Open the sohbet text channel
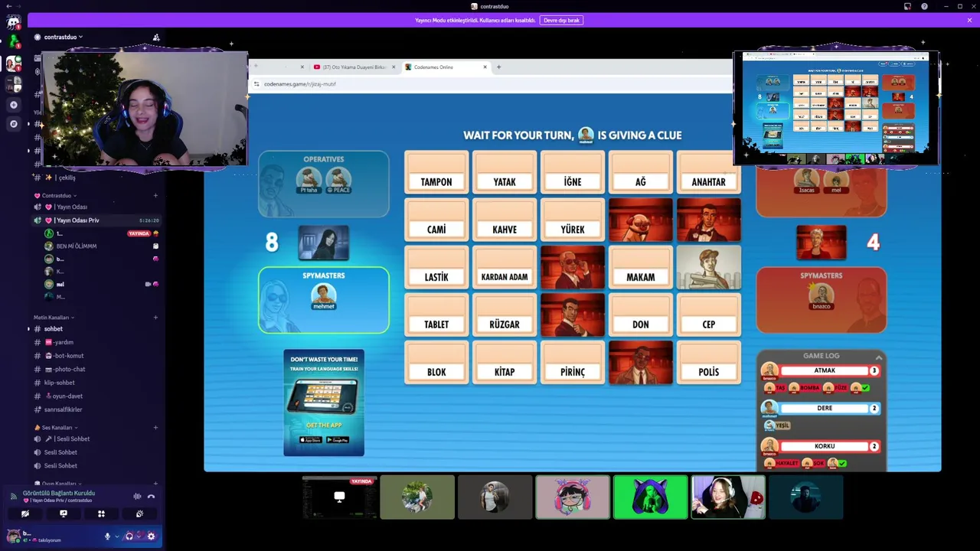Image resolution: width=980 pixels, height=551 pixels. [97, 329]
